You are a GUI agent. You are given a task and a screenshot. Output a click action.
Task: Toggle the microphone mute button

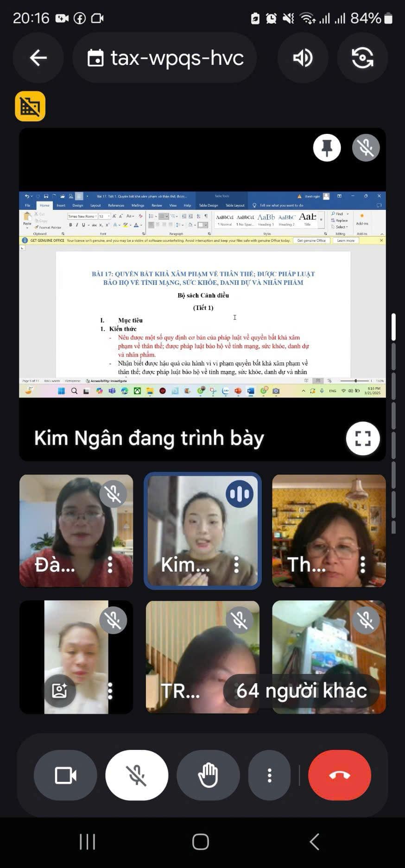click(x=137, y=775)
